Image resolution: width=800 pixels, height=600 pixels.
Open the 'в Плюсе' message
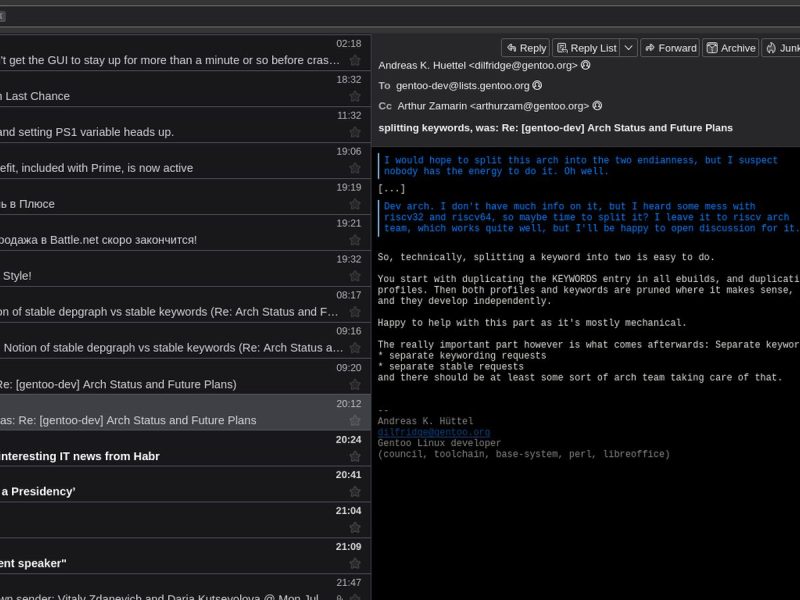click(x=185, y=197)
